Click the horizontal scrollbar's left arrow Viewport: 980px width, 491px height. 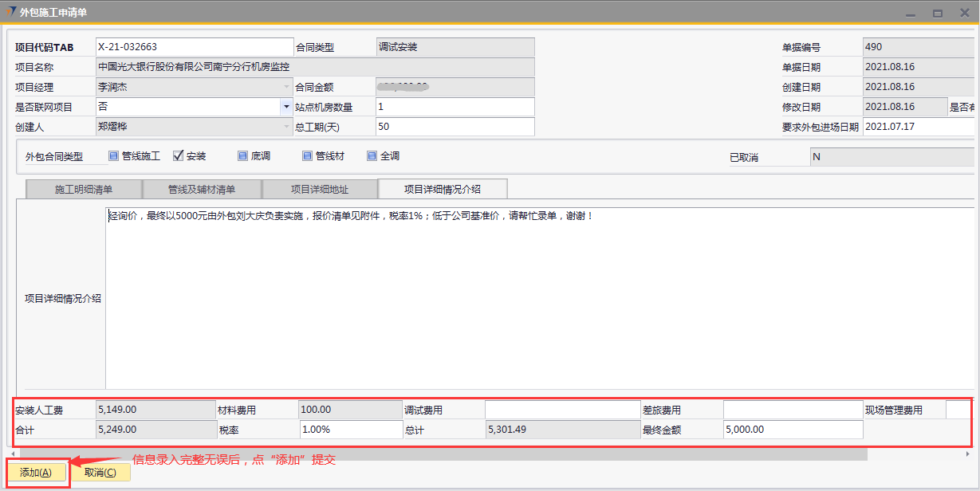coord(14,454)
